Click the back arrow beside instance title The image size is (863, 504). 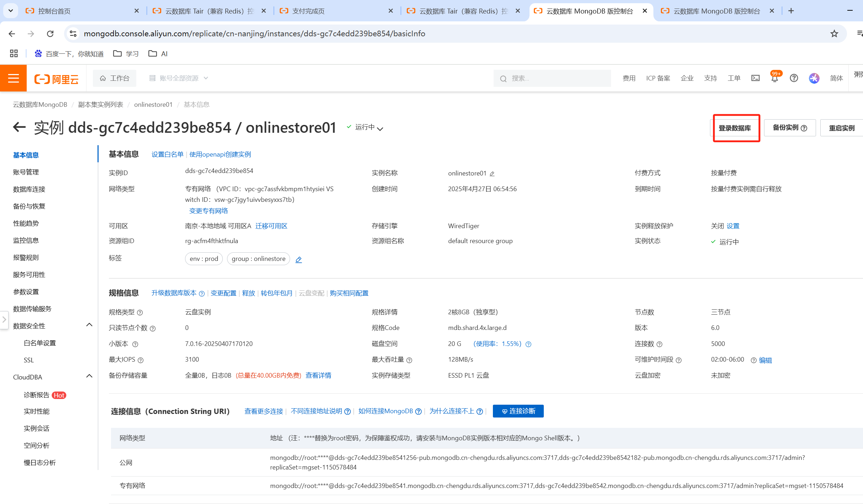coord(19,127)
